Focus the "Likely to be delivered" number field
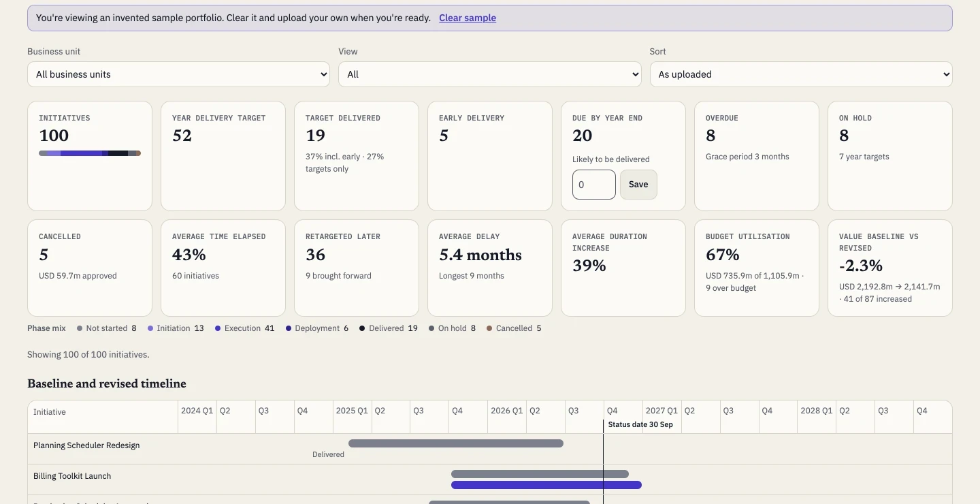 pos(594,185)
